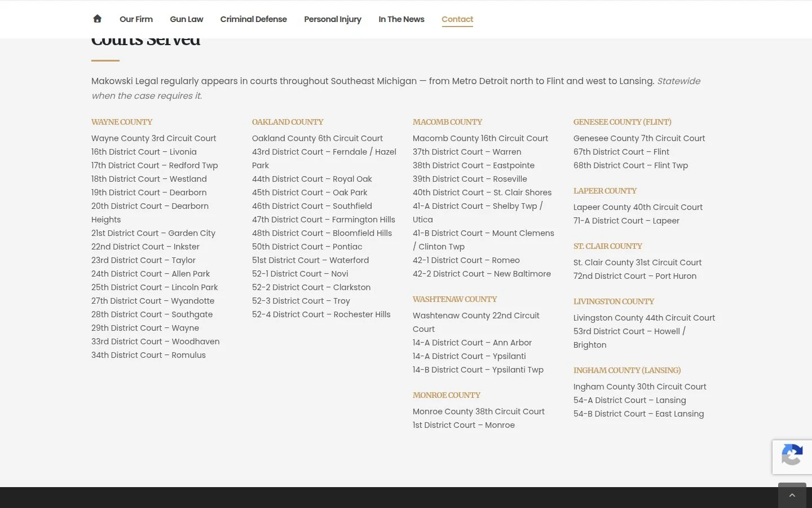Select 16th District Court – Livonia
Image resolution: width=812 pixels, height=508 pixels.
[144, 152]
